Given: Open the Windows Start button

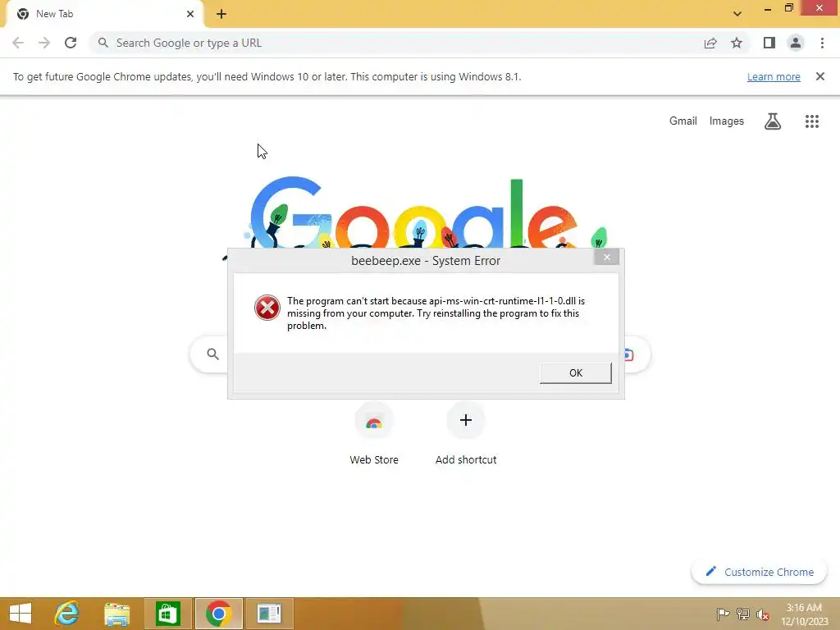Looking at the screenshot, I should point(21,614).
